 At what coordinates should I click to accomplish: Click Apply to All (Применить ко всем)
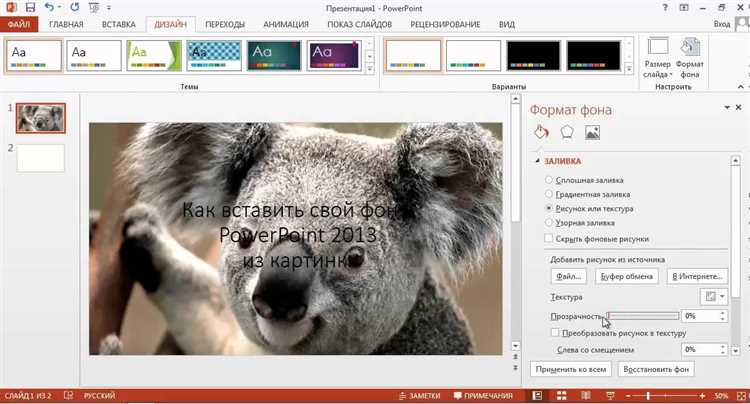(x=571, y=369)
